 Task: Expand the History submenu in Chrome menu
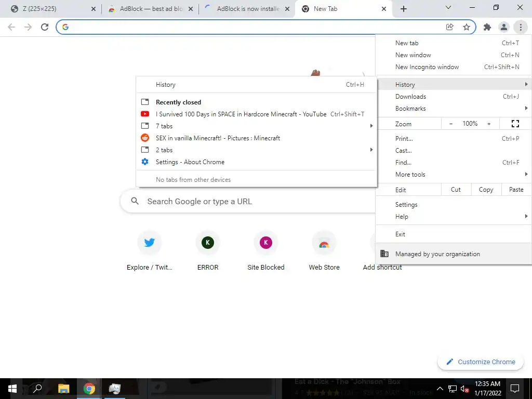454,85
